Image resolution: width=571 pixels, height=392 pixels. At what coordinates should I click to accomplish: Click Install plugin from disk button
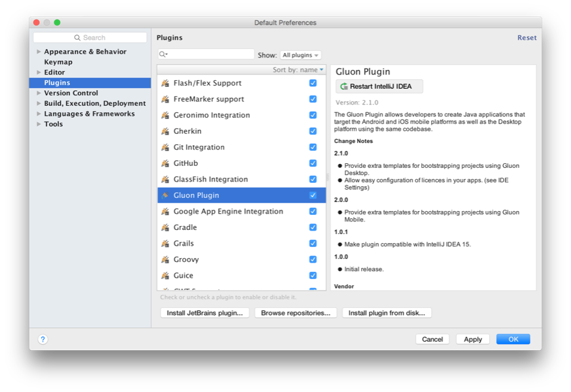(387, 313)
